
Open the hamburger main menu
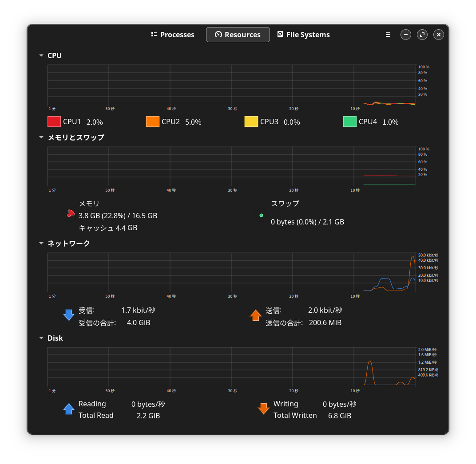(388, 35)
